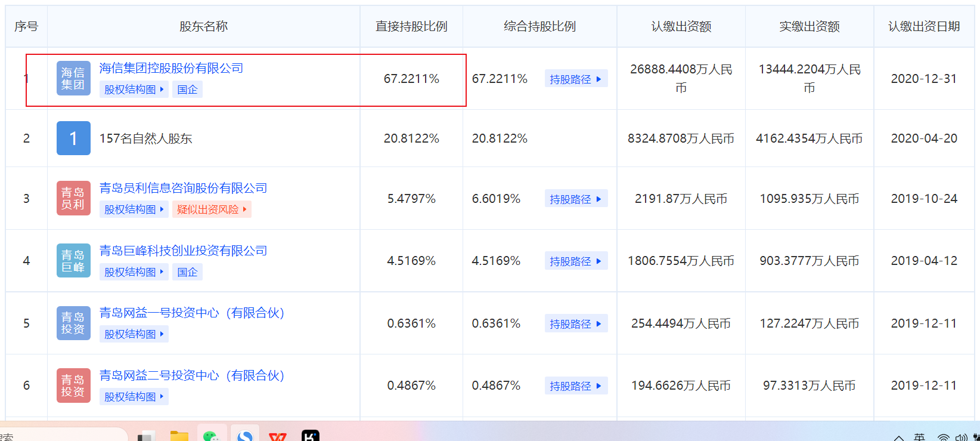Select the date 2020-04-20

pyautogui.click(x=924, y=138)
